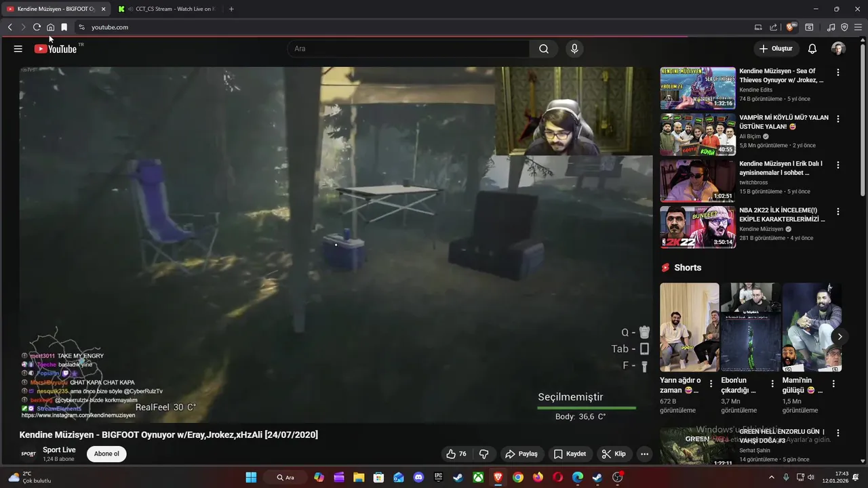
Task: Subscribe using the Abone ol button
Action: pyautogui.click(x=106, y=454)
